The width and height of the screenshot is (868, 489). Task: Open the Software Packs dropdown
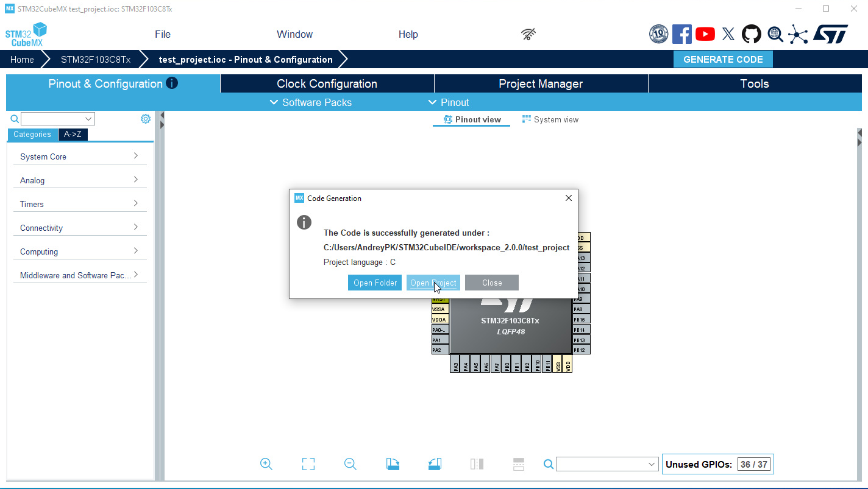[311, 102]
